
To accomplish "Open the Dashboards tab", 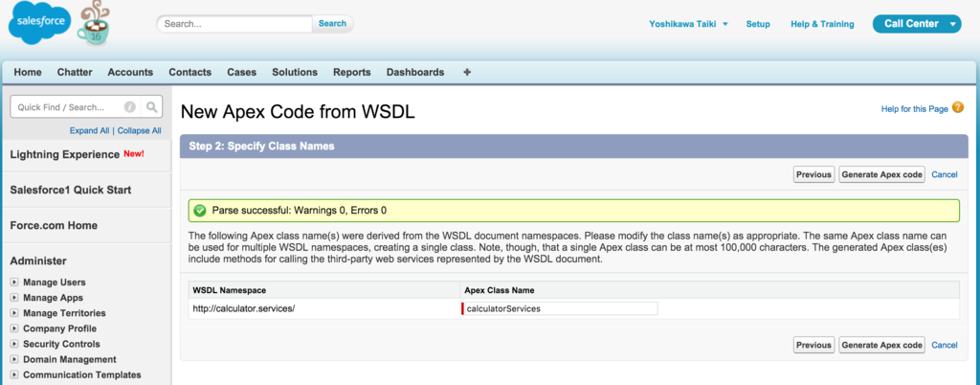I will pos(415,72).
